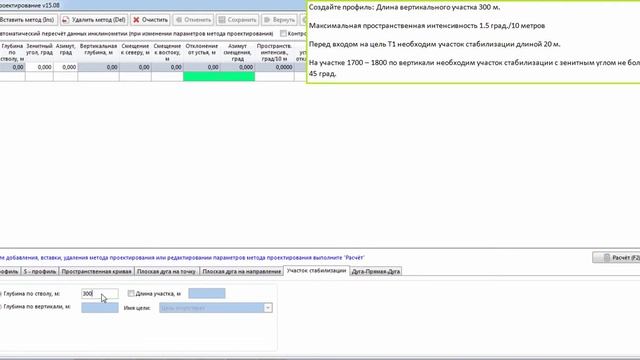Open the Имя цели dropdown
Viewport: 640px width, 360px height.
pyautogui.click(x=268, y=308)
